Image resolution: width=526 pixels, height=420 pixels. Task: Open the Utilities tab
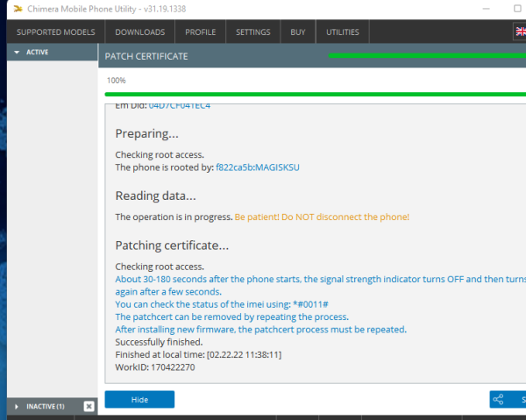coord(343,32)
